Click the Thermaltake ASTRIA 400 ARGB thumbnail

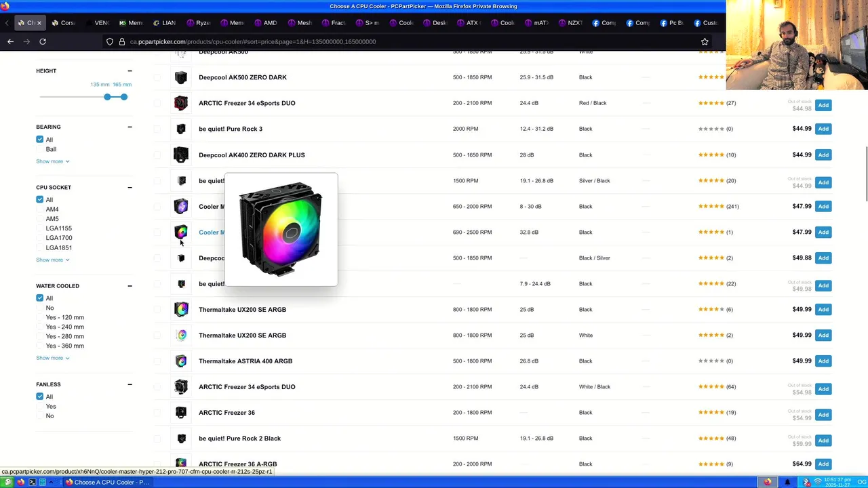click(x=181, y=361)
